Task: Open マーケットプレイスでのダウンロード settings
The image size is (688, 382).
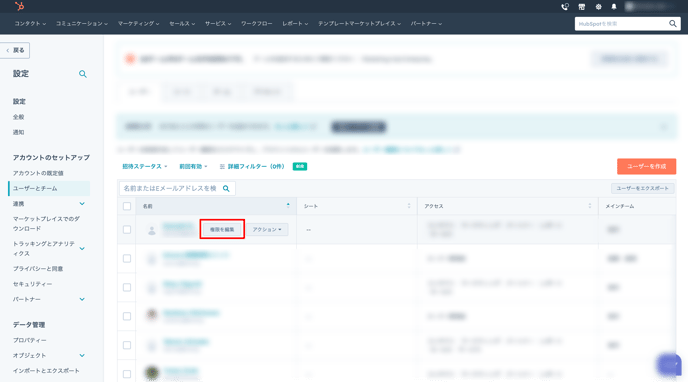Action: coord(47,224)
